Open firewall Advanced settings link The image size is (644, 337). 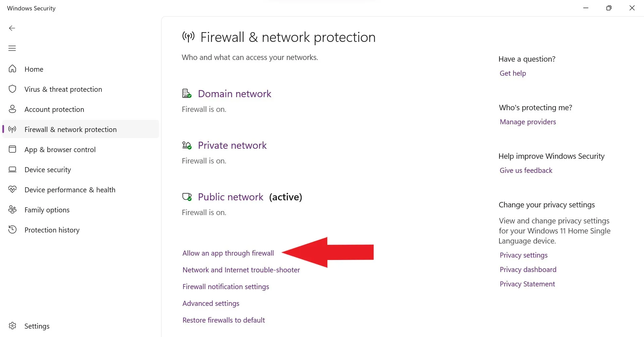click(x=211, y=304)
